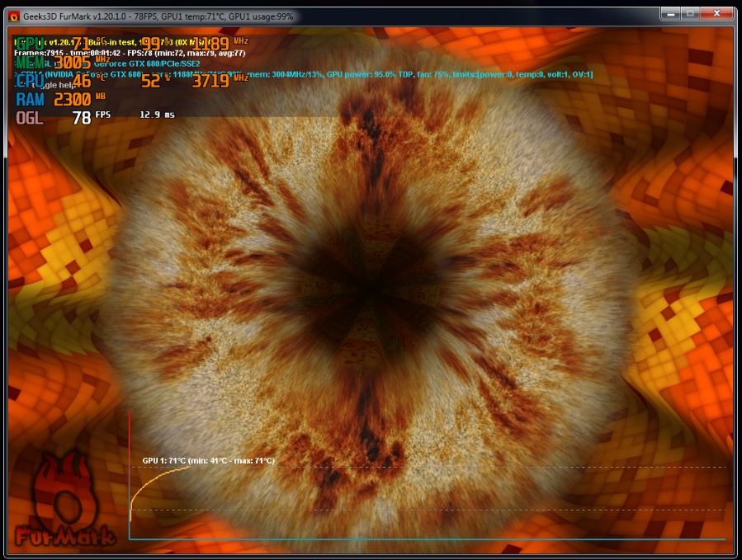Click the "limits:[power:0, temp:0, volt:1, OV:1]" text

(x=522, y=74)
